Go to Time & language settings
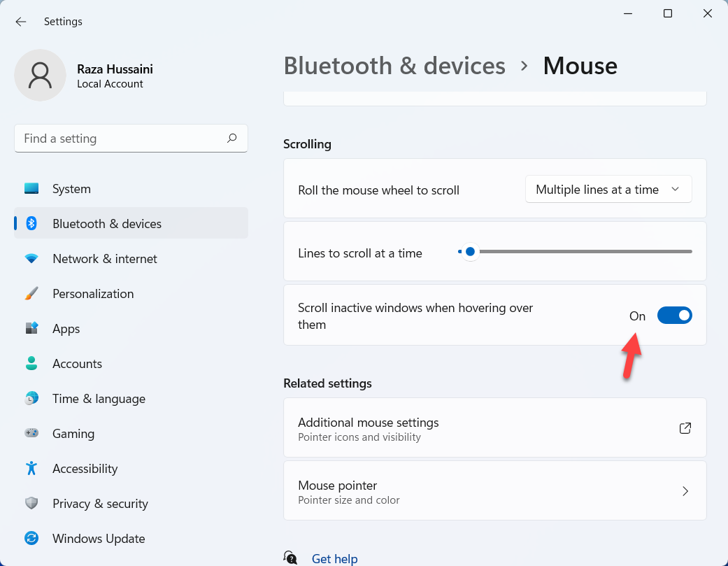728x566 pixels. pos(99,399)
